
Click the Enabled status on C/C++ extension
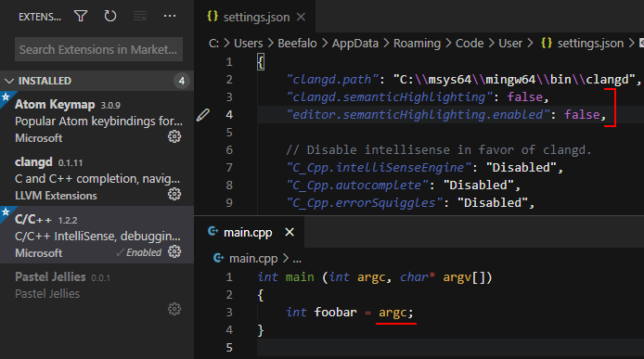(139, 252)
